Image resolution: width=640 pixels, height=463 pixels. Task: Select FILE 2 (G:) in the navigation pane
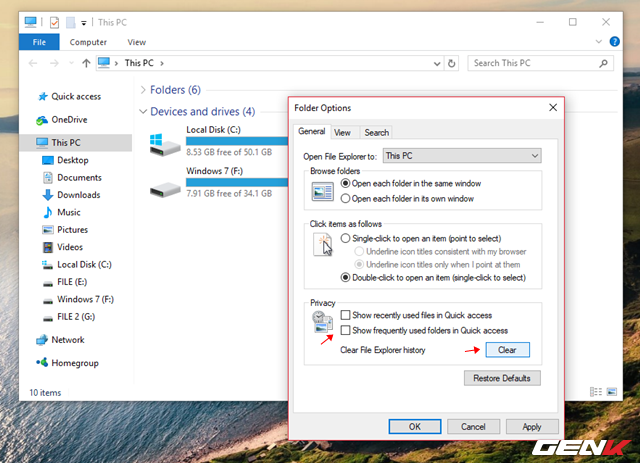(76, 317)
